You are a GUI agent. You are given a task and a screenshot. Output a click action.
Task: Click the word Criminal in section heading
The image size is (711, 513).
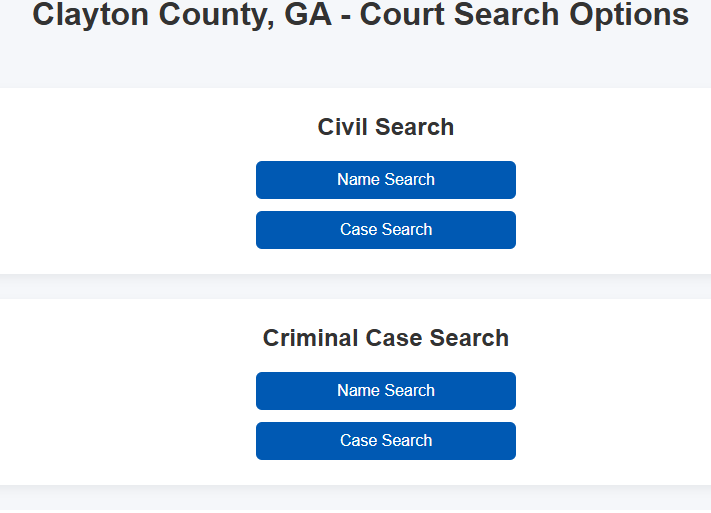[x=309, y=338]
